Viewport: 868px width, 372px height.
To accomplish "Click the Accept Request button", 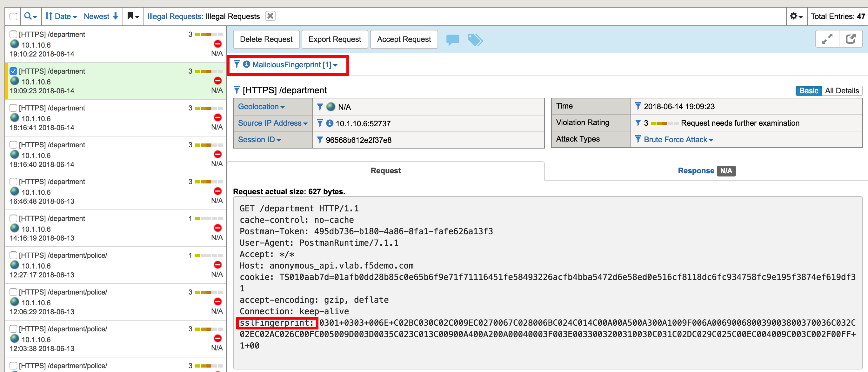I will pyautogui.click(x=404, y=39).
